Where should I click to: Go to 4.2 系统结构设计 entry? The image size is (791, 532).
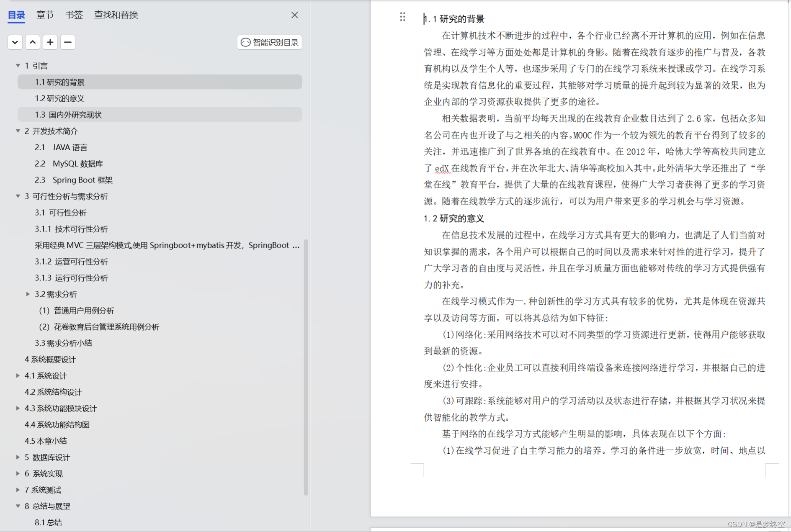53,392
